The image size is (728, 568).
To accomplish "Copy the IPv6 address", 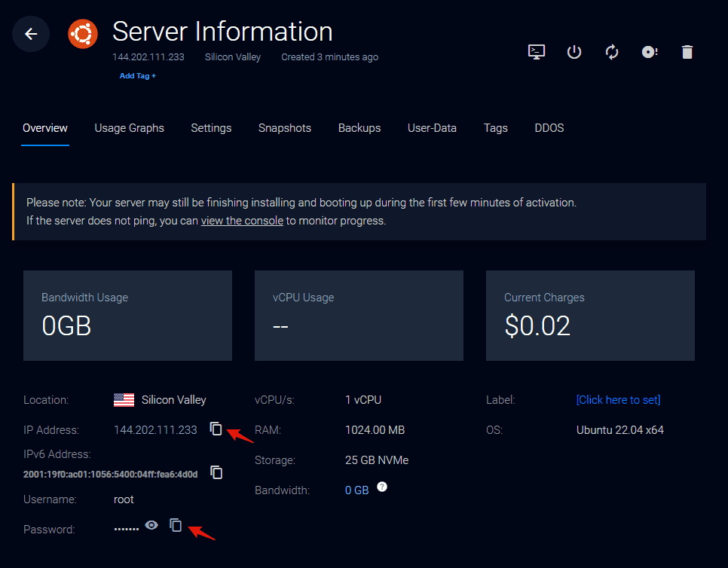I will (216, 472).
